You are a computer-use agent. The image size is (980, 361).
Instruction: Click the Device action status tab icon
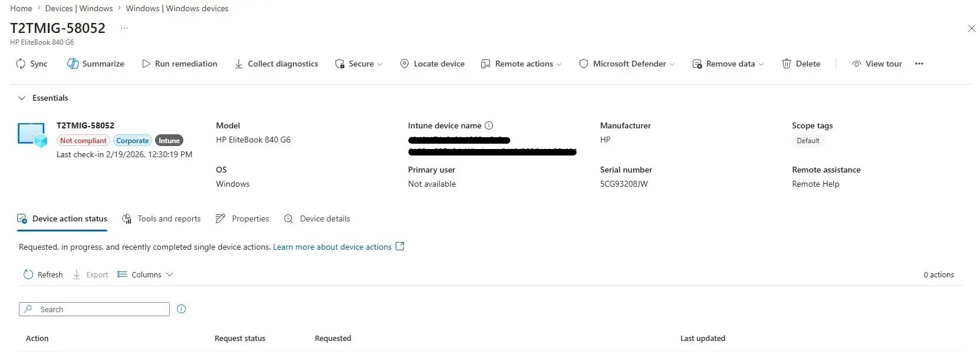coord(22,218)
